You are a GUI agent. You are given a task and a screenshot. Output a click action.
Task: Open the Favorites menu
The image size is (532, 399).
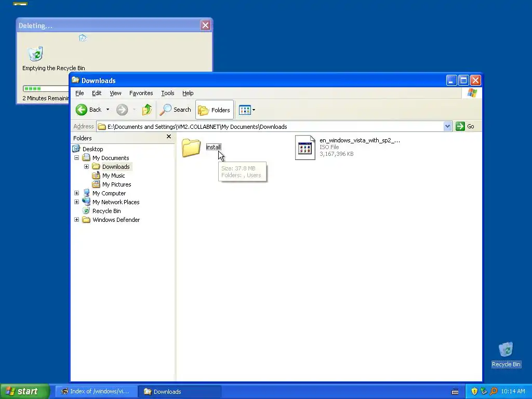tap(141, 93)
